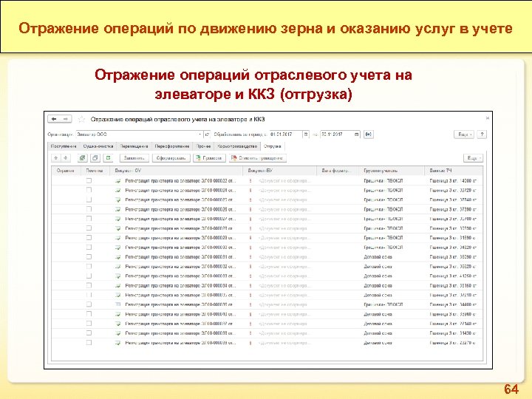Click document icon of row 000034
532x399 pixels.
click(x=118, y=286)
